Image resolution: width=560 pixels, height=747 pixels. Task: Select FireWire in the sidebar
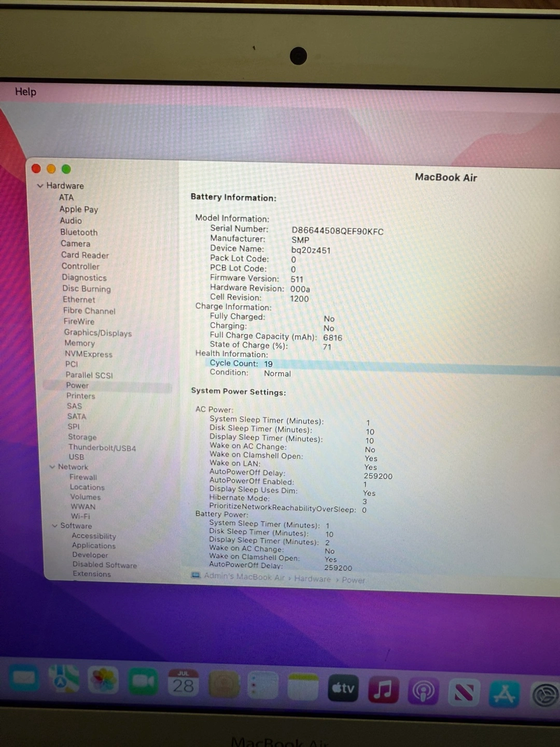[x=79, y=322]
